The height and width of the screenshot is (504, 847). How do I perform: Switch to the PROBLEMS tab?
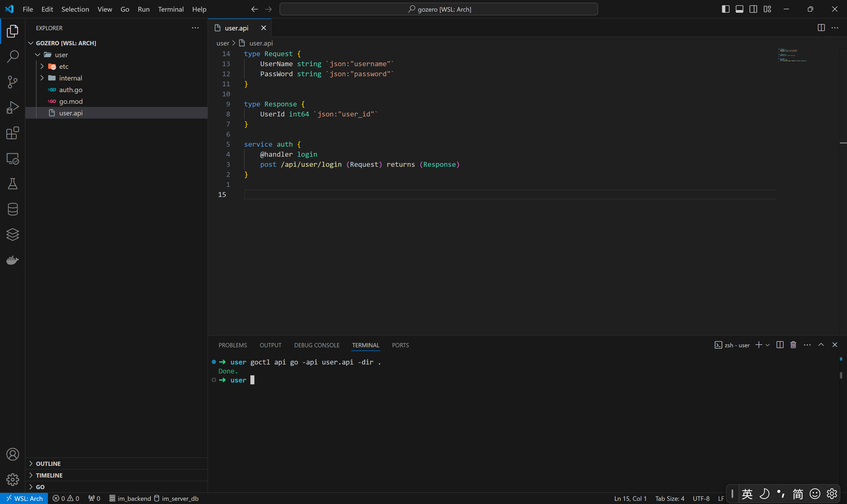tap(233, 345)
